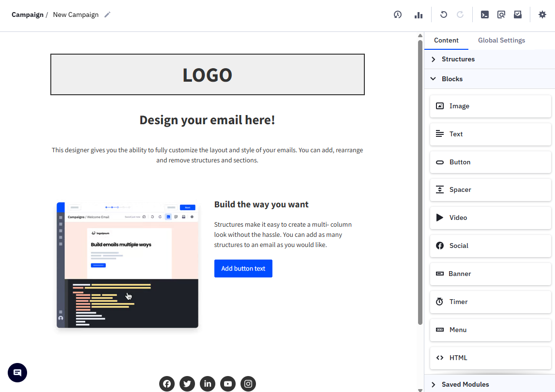The width and height of the screenshot is (555, 392).
Task: Select the Content tab
Action: [446, 40]
